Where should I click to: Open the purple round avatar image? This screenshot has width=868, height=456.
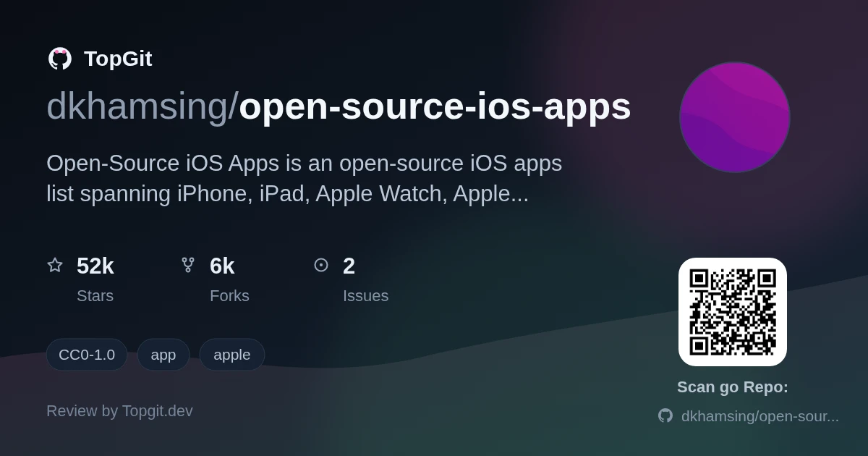pos(734,117)
